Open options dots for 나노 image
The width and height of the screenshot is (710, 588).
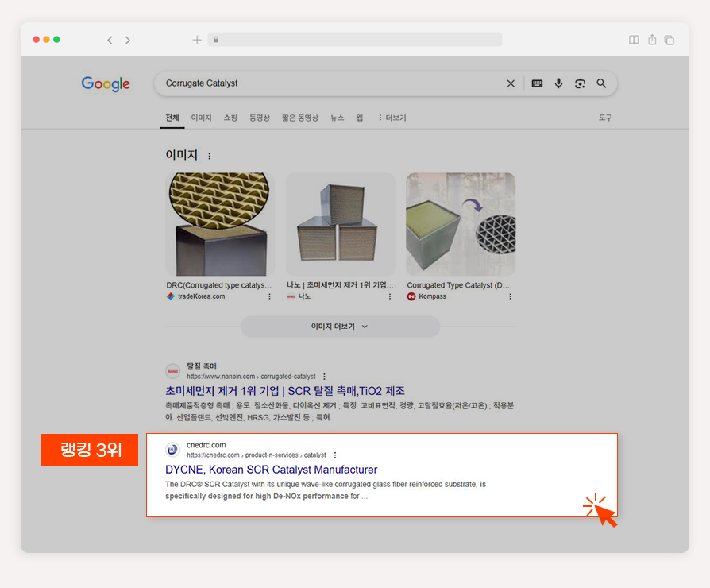coord(390,296)
